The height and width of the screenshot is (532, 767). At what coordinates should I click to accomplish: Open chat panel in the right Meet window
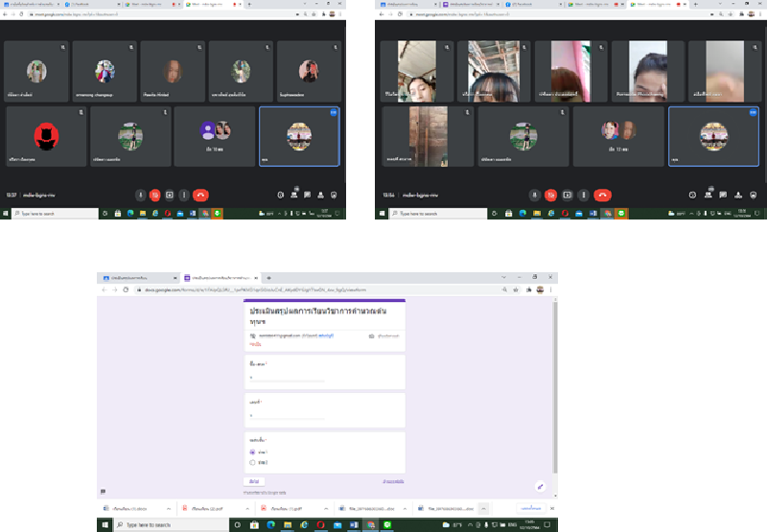click(724, 194)
